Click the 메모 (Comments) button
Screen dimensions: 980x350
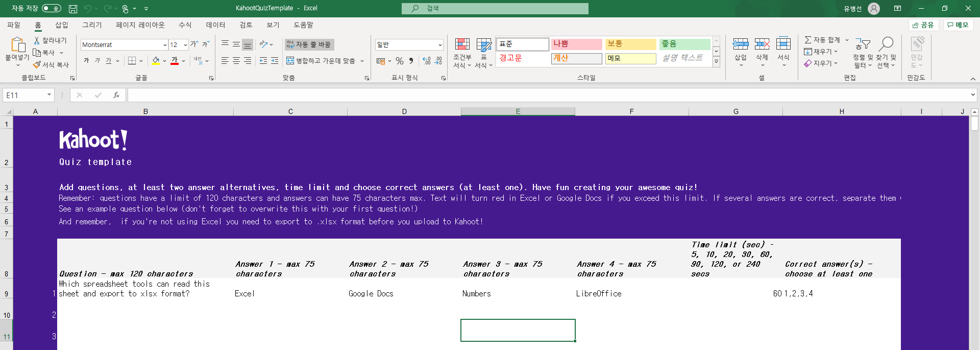(958, 25)
